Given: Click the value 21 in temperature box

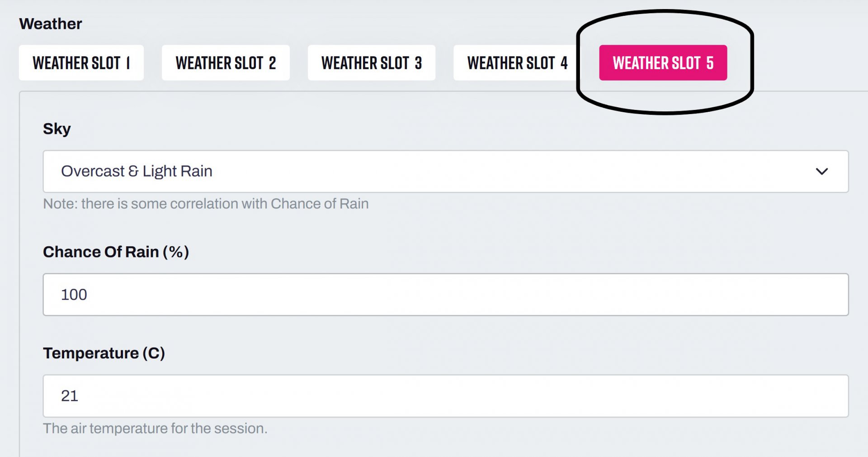Looking at the screenshot, I should click(70, 396).
